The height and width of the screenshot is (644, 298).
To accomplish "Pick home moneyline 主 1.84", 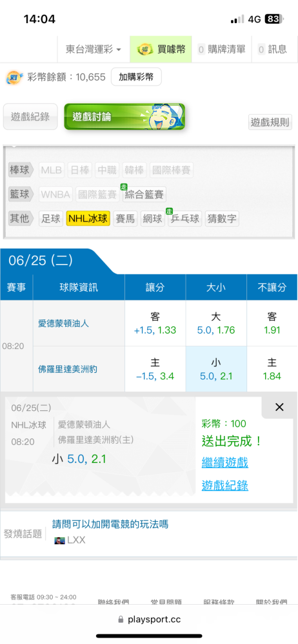I will coord(272,369).
